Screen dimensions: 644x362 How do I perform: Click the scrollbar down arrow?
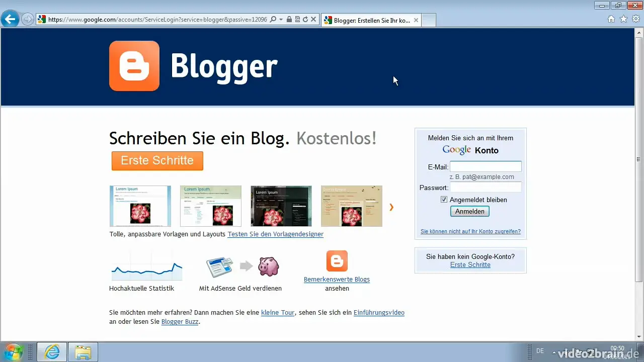pyautogui.click(x=639, y=337)
